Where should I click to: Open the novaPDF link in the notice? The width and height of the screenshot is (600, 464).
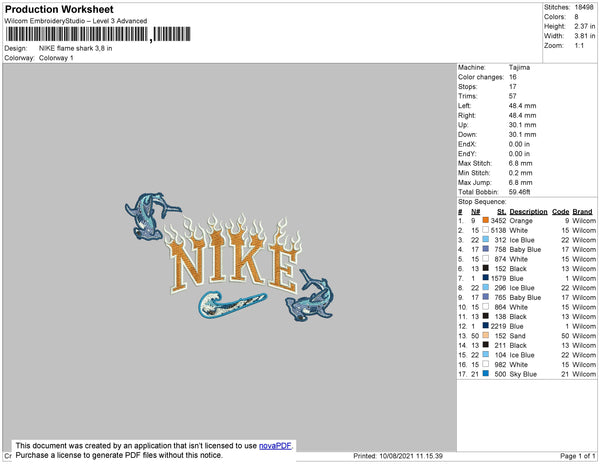(x=275, y=446)
